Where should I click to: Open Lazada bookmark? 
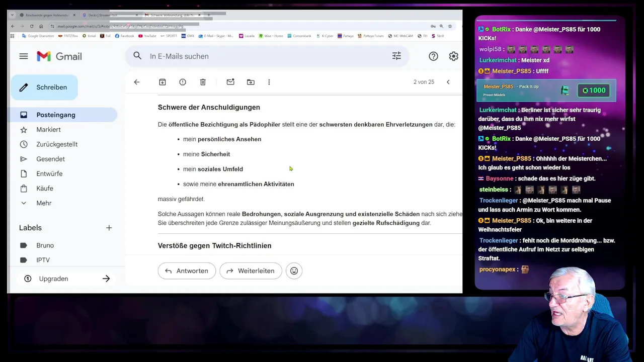tap(247, 36)
